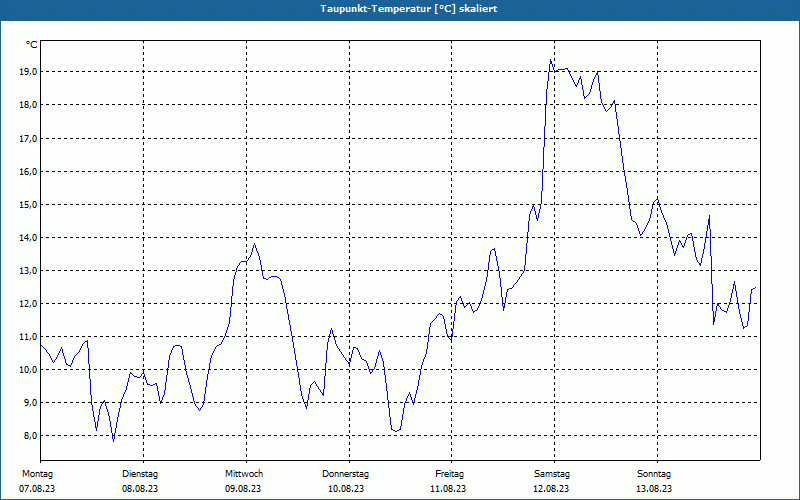Select the 8,0 y-axis label

click(31, 436)
